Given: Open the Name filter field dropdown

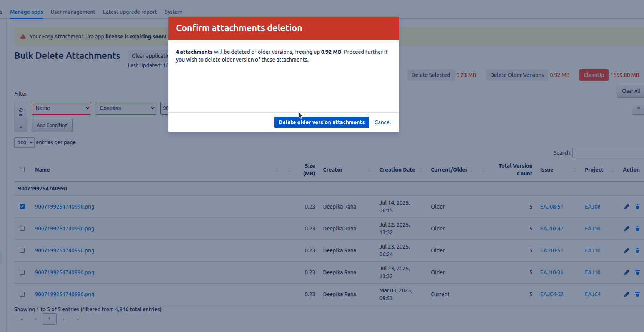Looking at the screenshot, I should tap(61, 108).
